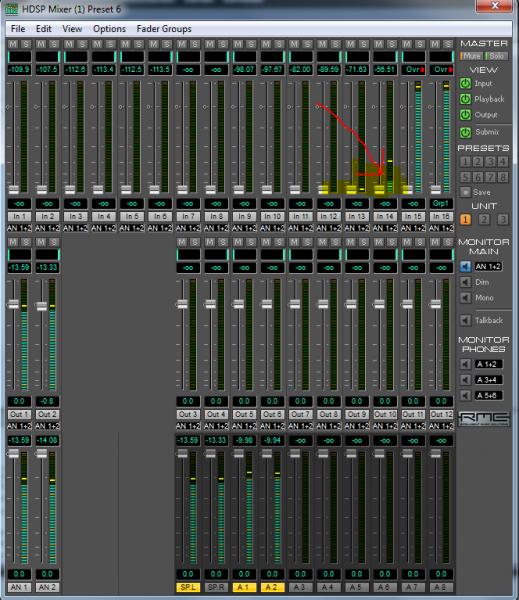Enable the Master Mute toggle
This screenshot has height=600, width=519.
pos(472,56)
